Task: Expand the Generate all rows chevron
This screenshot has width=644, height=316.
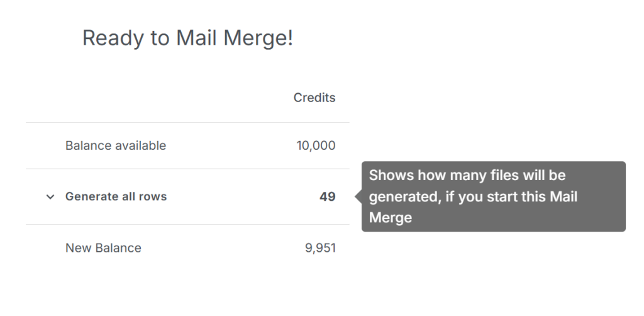Action: [50, 197]
